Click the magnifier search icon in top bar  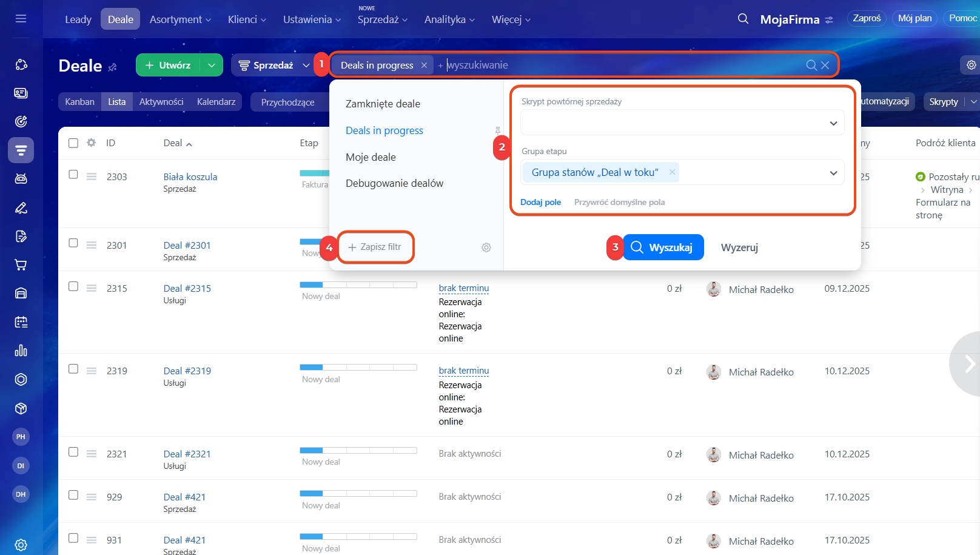pyautogui.click(x=743, y=19)
